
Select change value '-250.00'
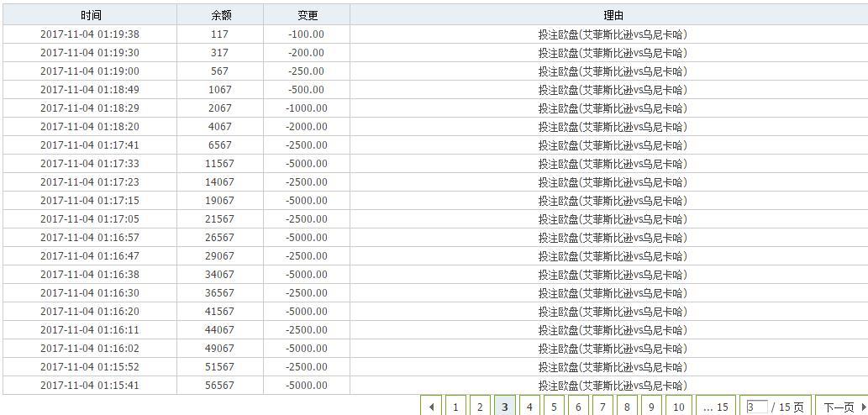pos(306,71)
